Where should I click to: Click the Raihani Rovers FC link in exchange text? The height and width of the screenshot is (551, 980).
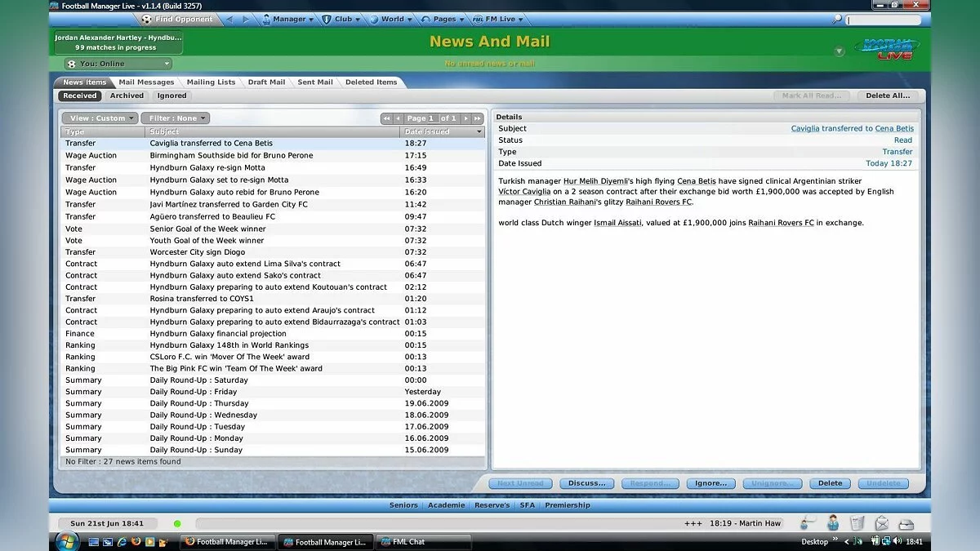(781, 223)
